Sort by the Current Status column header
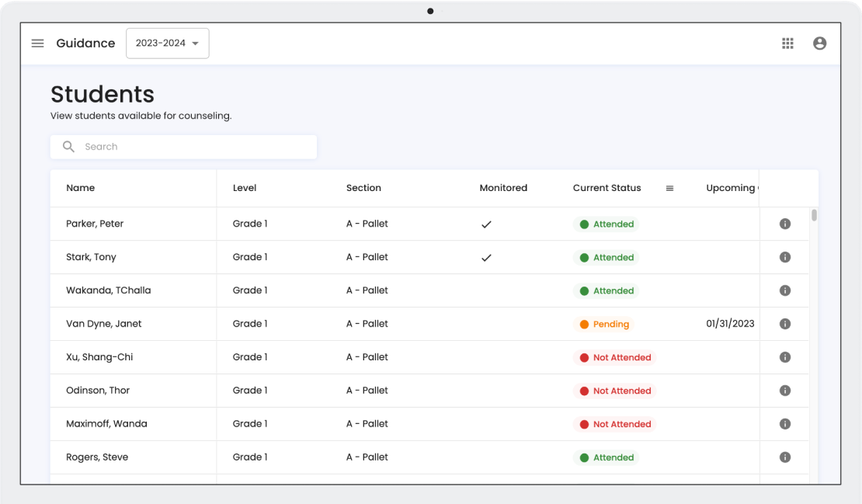 (607, 188)
